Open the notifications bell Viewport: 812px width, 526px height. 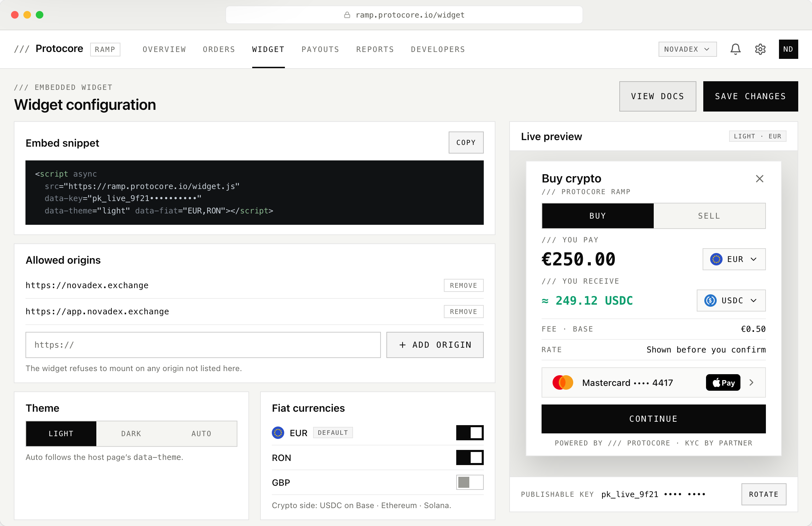pos(735,49)
